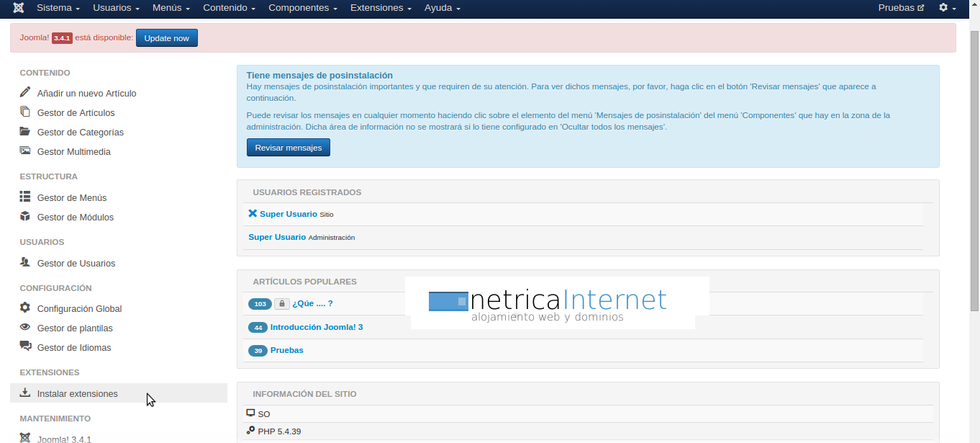Click Gestor de Módulos cube icon
The height and width of the screenshot is (443, 980).
click(x=25, y=216)
